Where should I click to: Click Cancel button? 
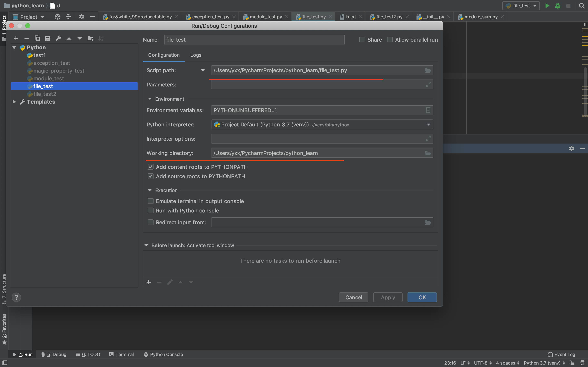(x=354, y=297)
